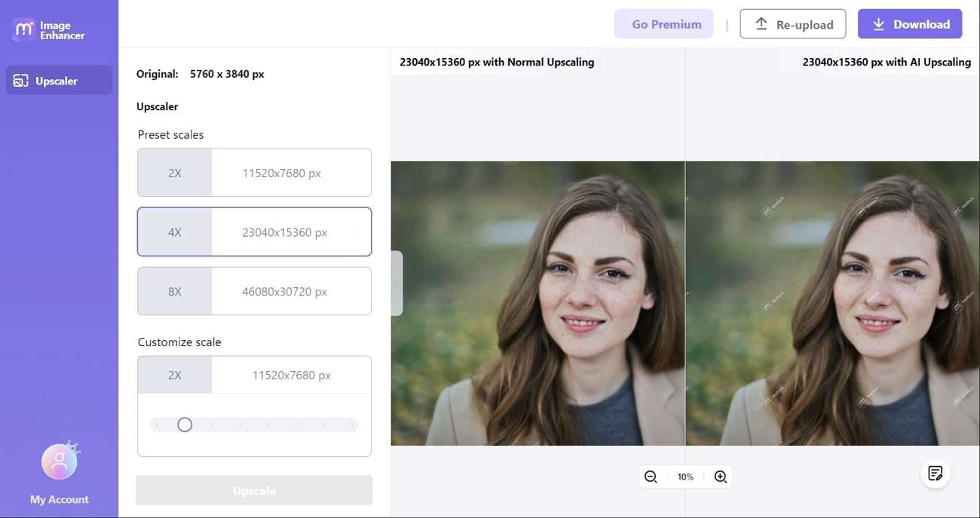Select the Upscaler tool in the sidebar

click(x=58, y=81)
